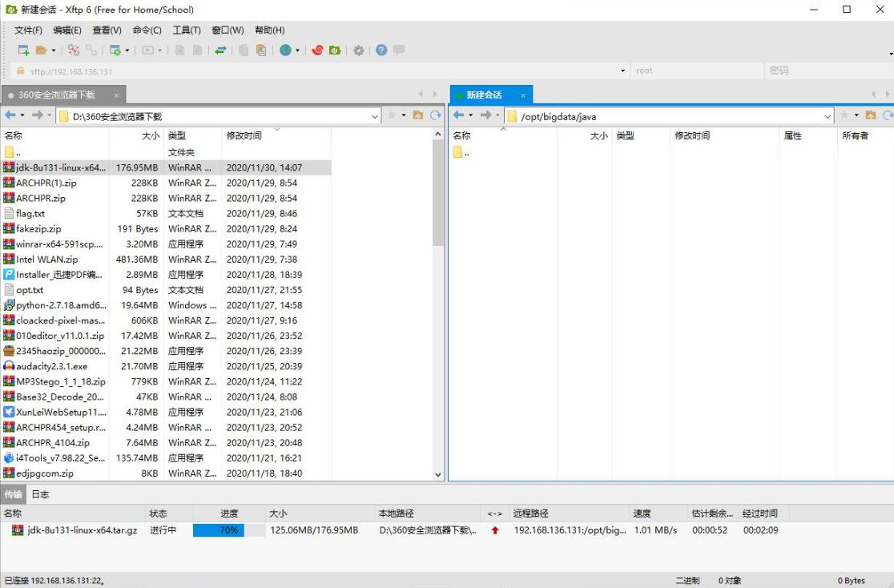This screenshot has height=588, width=894.
Task: Close the 新建会话 remote tab
Action: click(x=522, y=95)
